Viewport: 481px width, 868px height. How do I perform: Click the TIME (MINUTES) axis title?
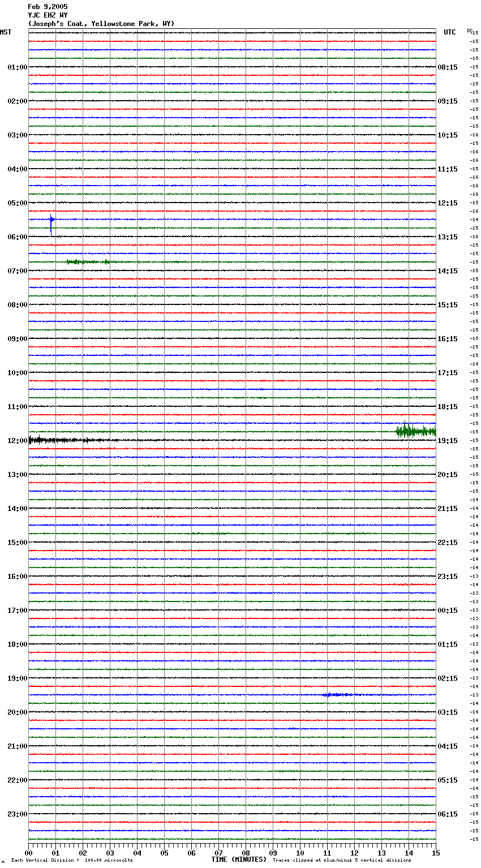[239, 860]
